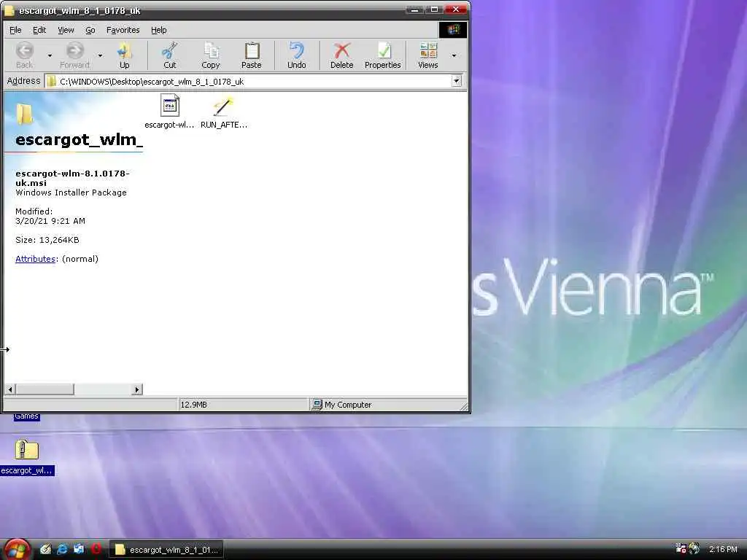The height and width of the screenshot is (560, 747).
Task: Open Properties from the toolbar
Action: 382,55
